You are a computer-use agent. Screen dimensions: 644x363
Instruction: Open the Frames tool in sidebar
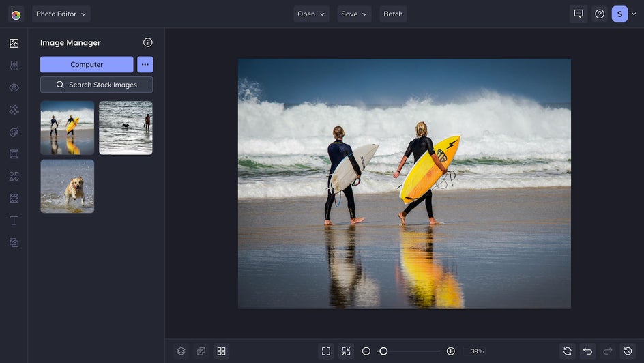point(14,154)
